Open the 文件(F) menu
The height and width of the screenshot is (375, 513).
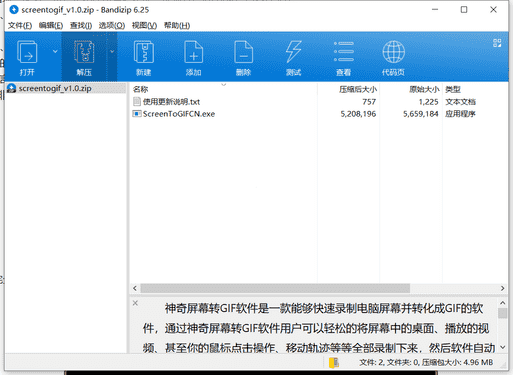pyautogui.click(x=20, y=26)
